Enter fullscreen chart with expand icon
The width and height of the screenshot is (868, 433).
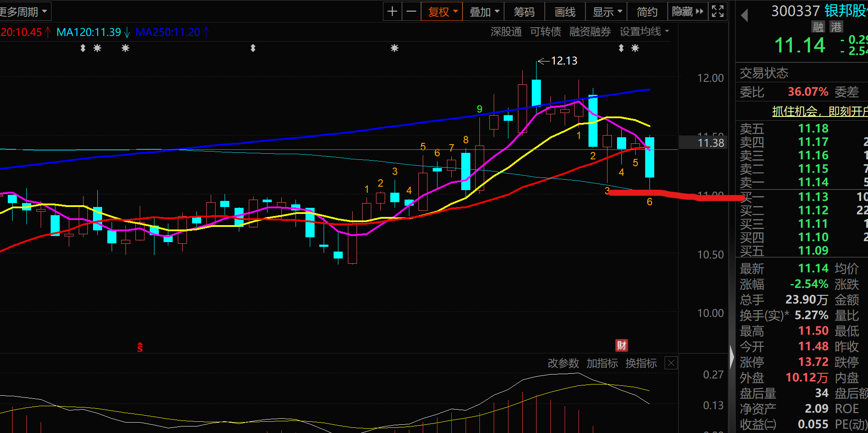[718, 12]
